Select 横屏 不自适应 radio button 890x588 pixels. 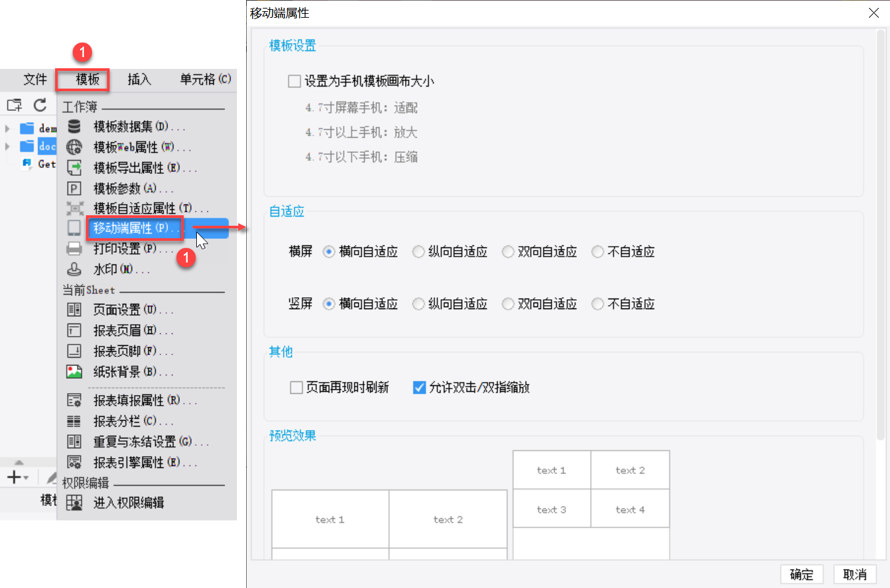click(597, 251)
